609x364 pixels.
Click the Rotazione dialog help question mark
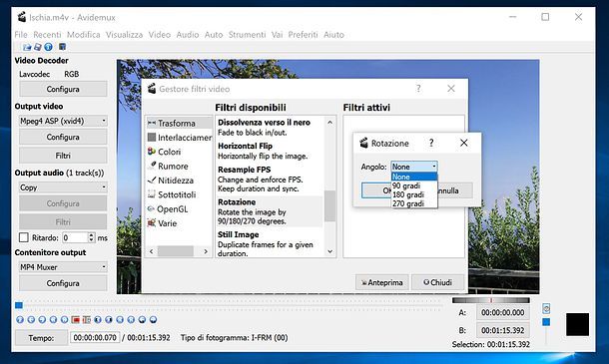tap(431, 143)
